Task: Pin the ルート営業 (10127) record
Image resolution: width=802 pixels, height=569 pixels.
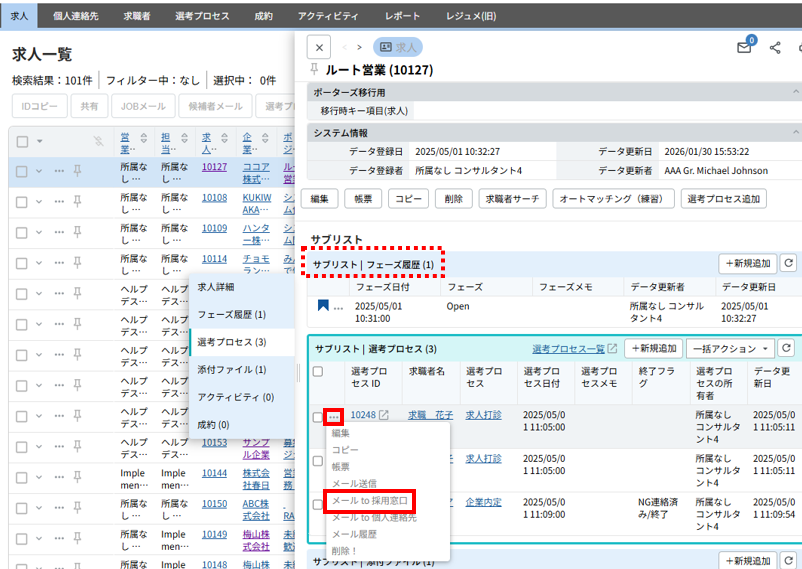Action: (x=315, y=70)
